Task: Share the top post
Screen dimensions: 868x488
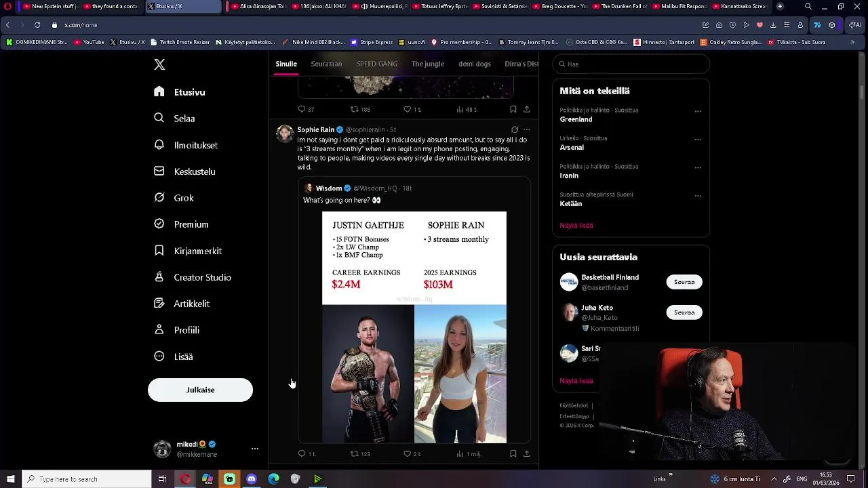Action: coord(526,109)
